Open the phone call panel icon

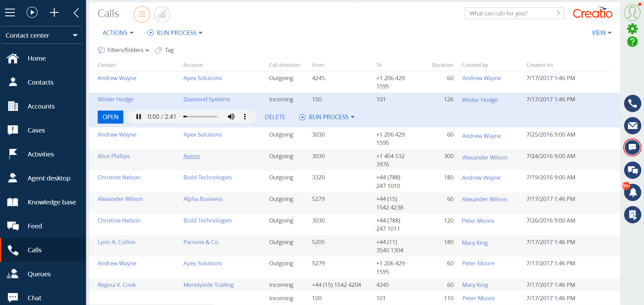pyautogui.click(x=632, y=103)
